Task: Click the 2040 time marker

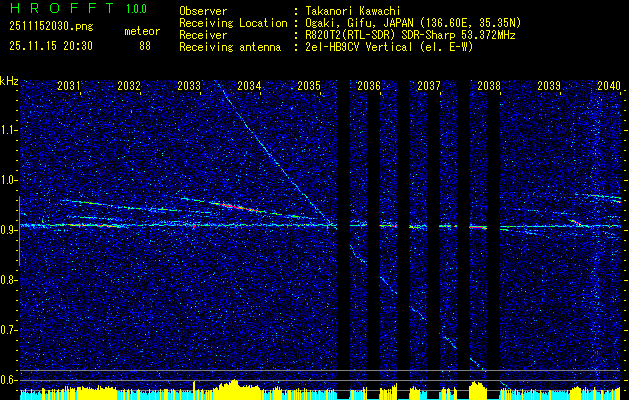Action: click(x=609, y=85)
